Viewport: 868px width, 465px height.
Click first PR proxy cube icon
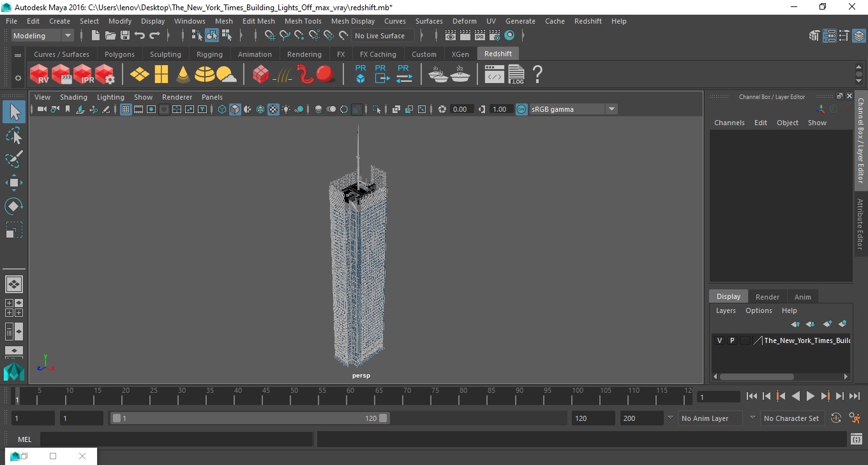tap(361, 74)
